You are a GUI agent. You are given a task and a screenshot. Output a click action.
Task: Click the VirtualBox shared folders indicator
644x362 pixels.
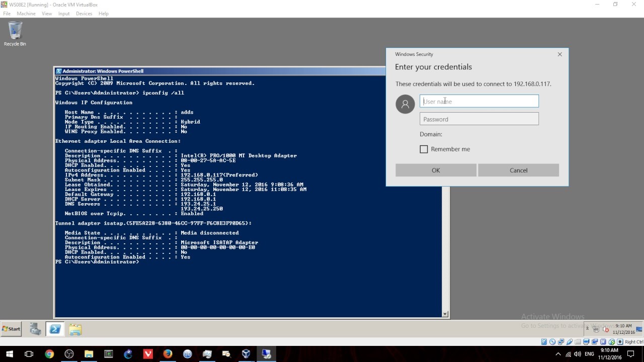(578, 342)
